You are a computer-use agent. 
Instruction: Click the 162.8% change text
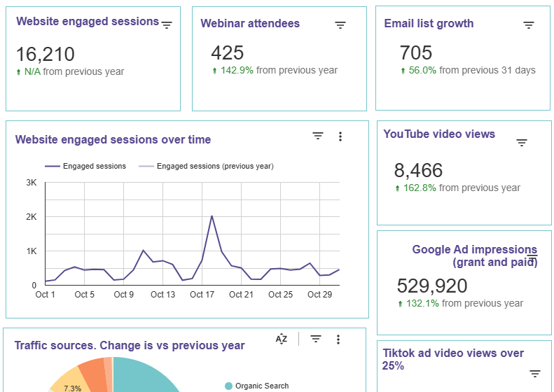point(420,188)
